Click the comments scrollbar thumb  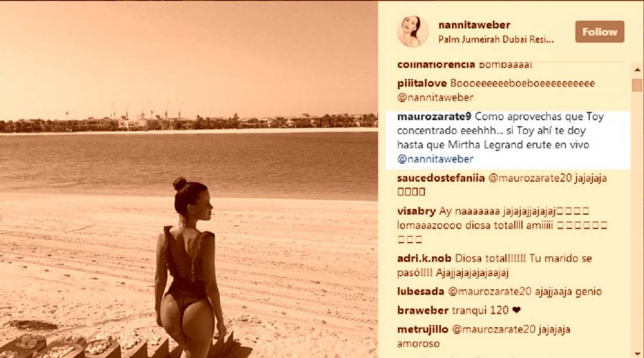pos(637,85)
